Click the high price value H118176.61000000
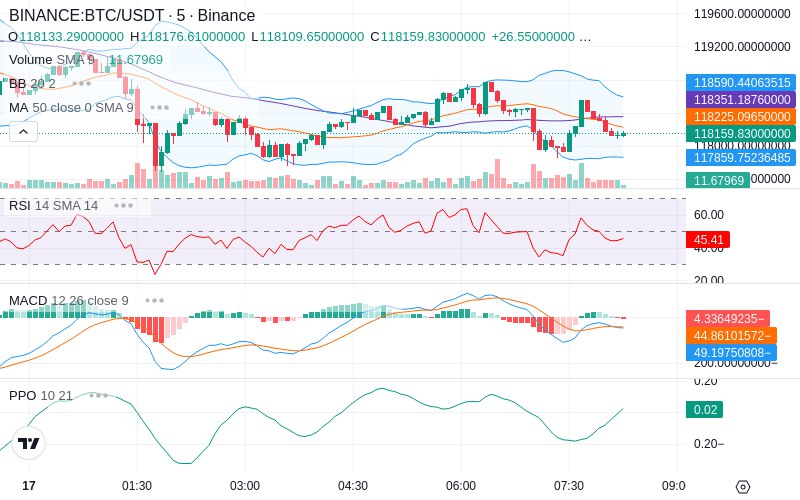Screen dimensions: 800x500 [x=187, y=37]
